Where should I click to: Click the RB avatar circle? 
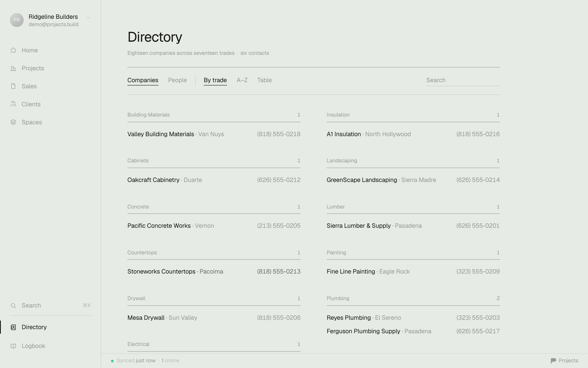point(17,20)
